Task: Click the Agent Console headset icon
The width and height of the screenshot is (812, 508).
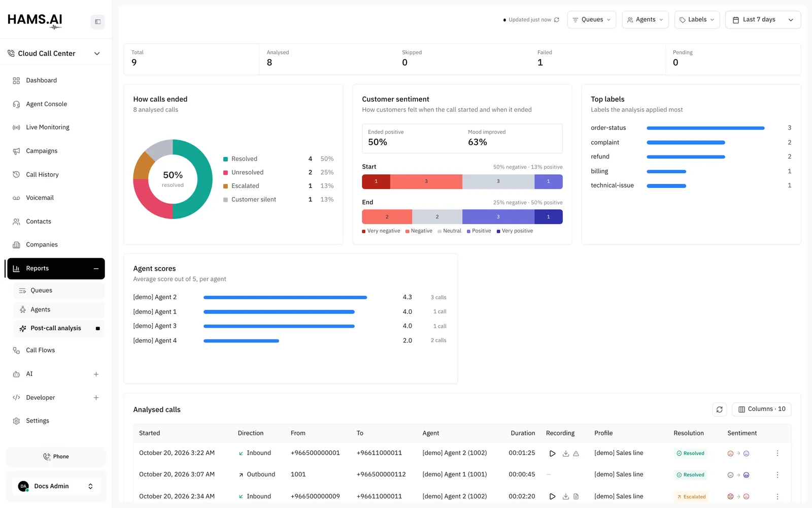Action: [x=16, y=104]
